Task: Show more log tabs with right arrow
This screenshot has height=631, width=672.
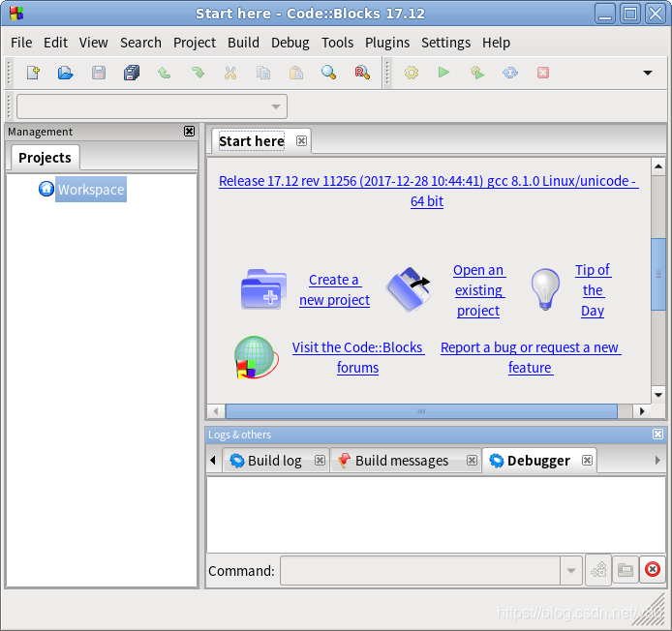Action: click(x=657, y=461)
